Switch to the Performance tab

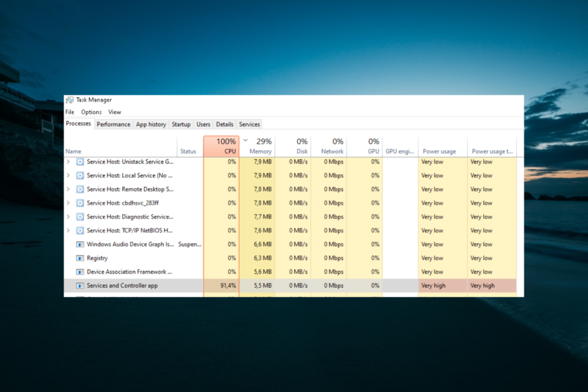click(x=113, y=124)
